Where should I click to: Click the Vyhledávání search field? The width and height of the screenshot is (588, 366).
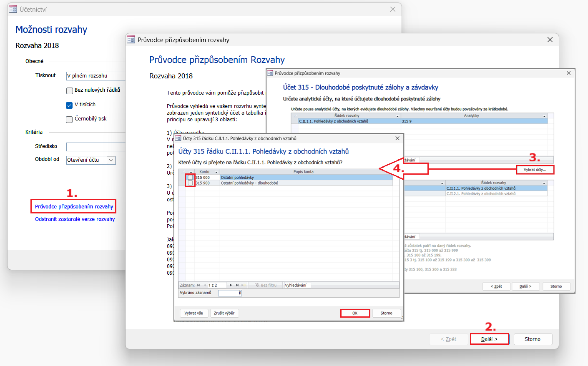coord(297,285)
